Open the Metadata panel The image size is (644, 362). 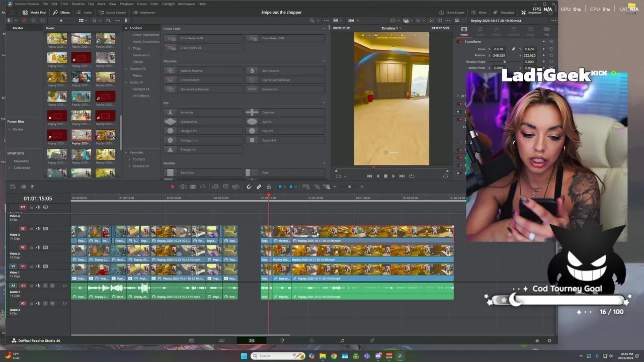click(504, 12)
